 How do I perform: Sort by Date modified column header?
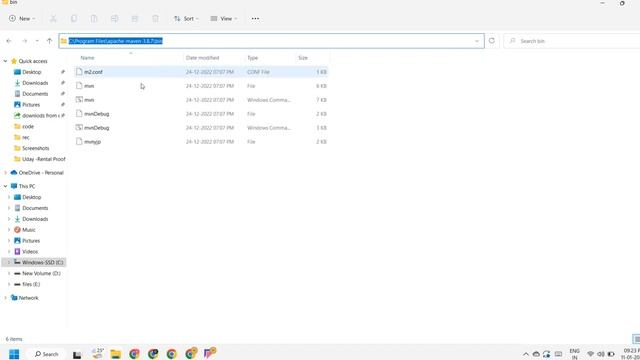pyautogui.click(x=202, y=58)
